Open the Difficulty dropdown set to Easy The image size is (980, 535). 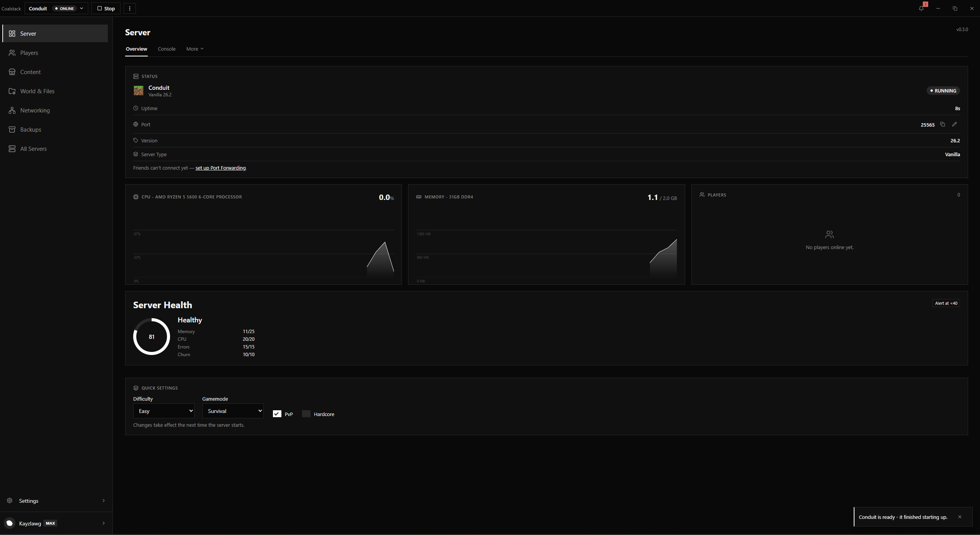(164, 411)
